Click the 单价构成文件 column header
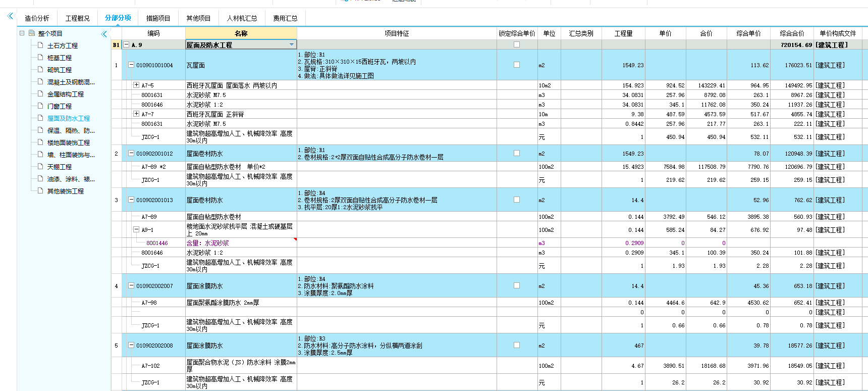Image resolution: width=868 pixels, height=391 pixels. click(838, 33)
